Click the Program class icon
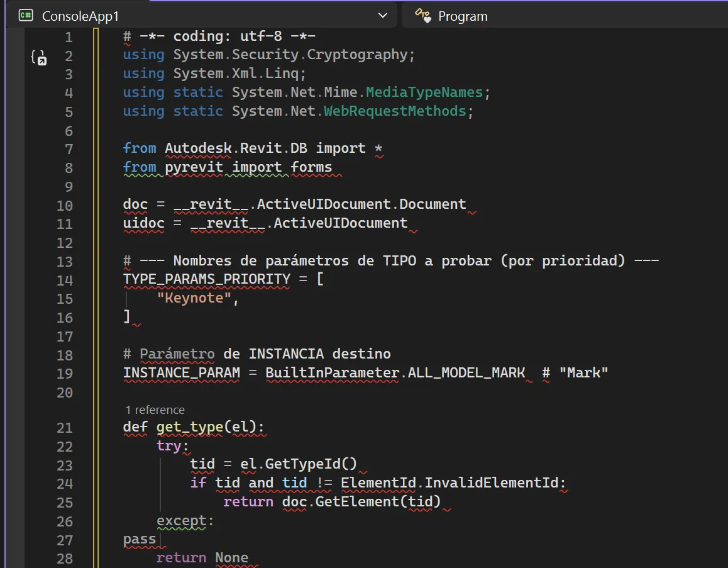Viewport: 728px width, 568px height. coord(423,15)
